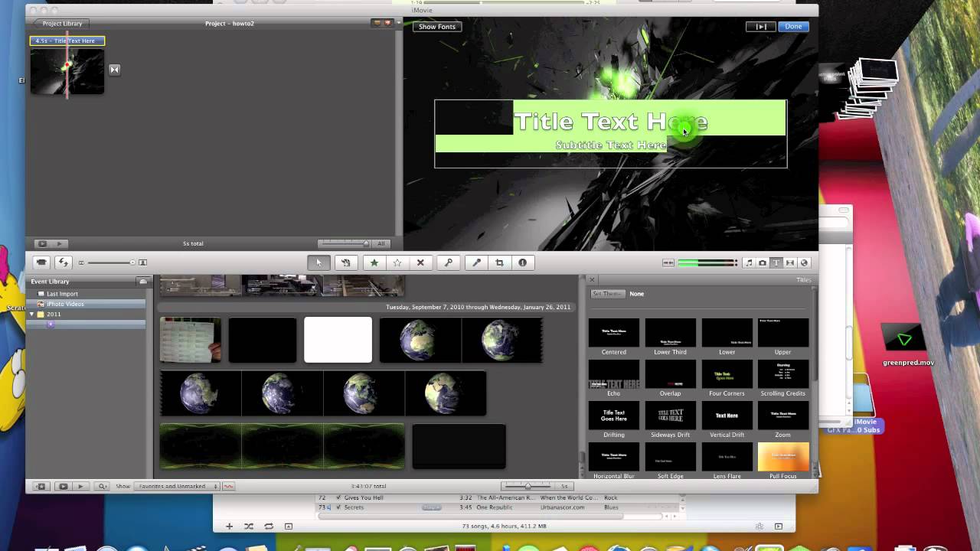Click the Title Text Here field in viewer

click(x=610, y=121)
